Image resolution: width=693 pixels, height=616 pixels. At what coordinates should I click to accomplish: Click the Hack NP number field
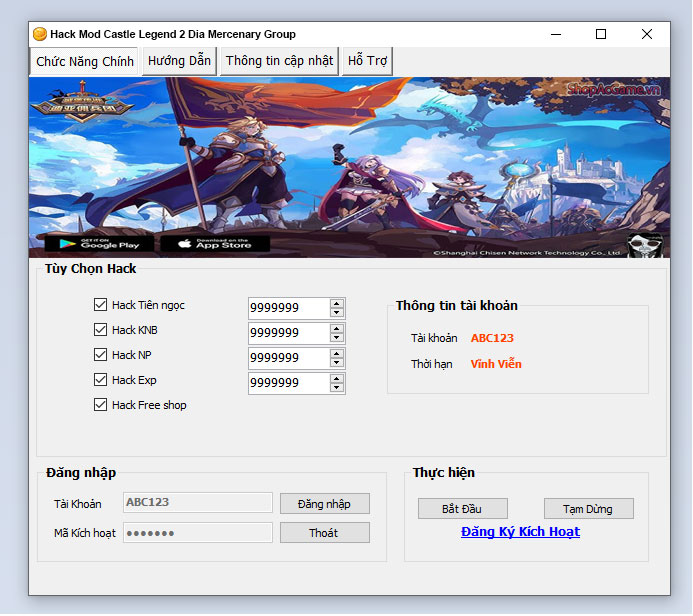(x=289, y=358)
